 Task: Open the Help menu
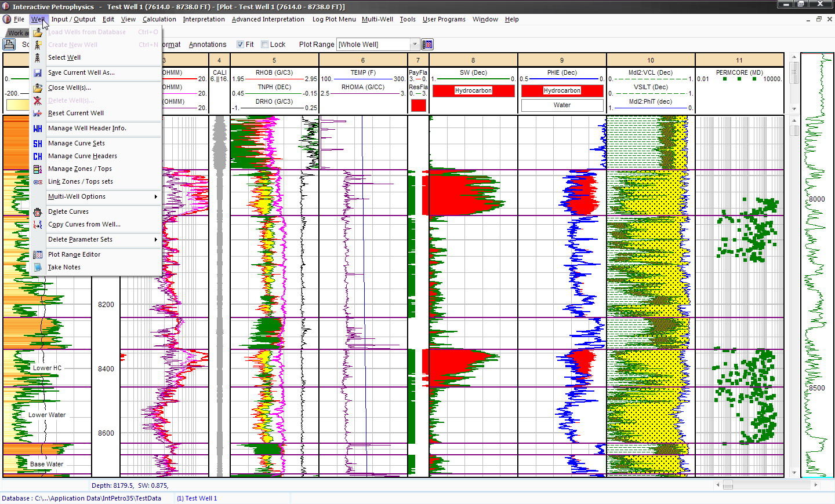coord(512,19)
